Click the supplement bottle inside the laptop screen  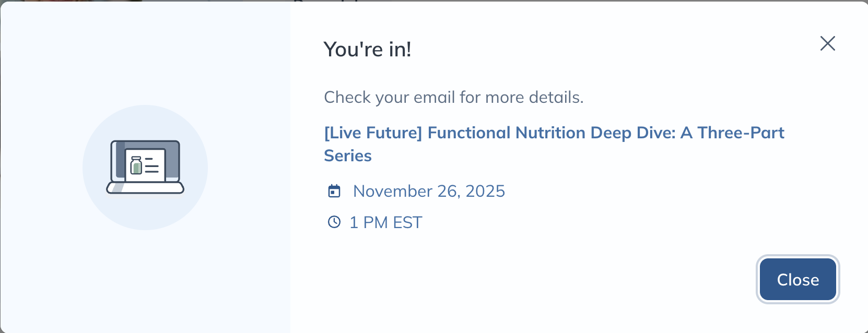tap(136, 165)
